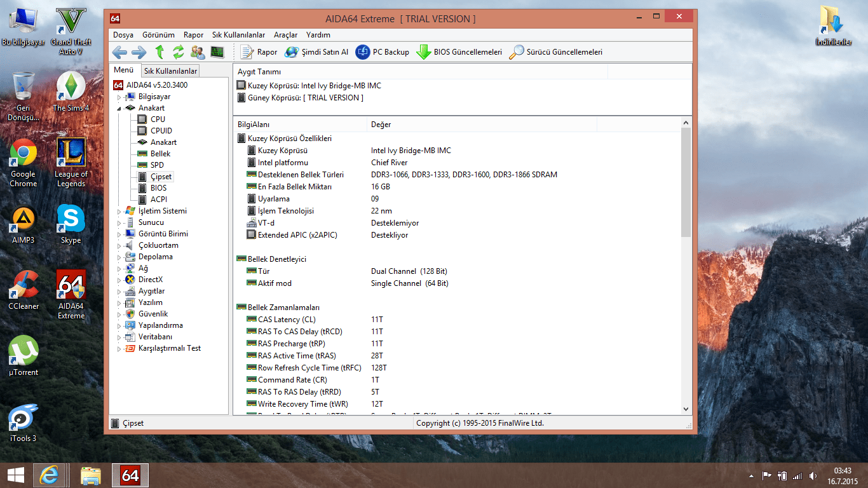Select the Güney Köprüsü: [ TRIAL VERSION ] device

point(300,98)
